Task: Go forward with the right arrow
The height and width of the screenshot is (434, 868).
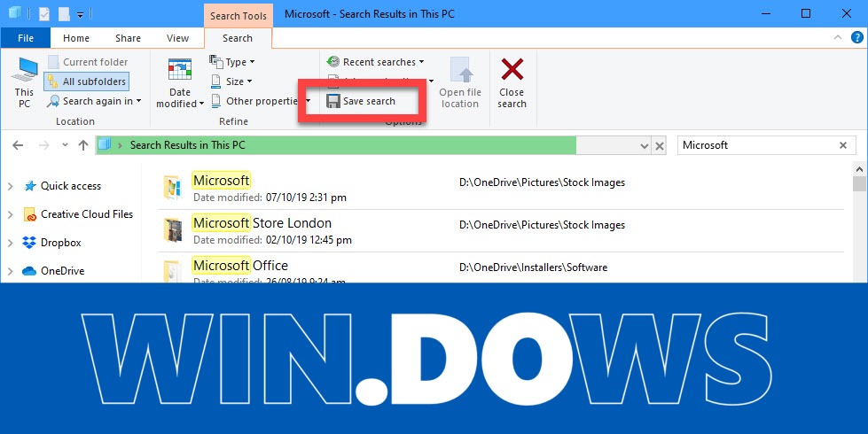Action: [x=43, y=145]
